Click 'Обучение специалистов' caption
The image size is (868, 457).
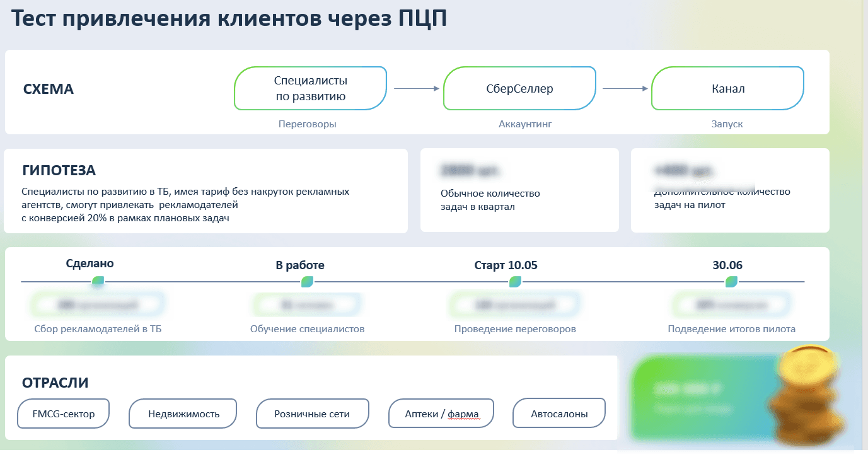click(308, 329)
